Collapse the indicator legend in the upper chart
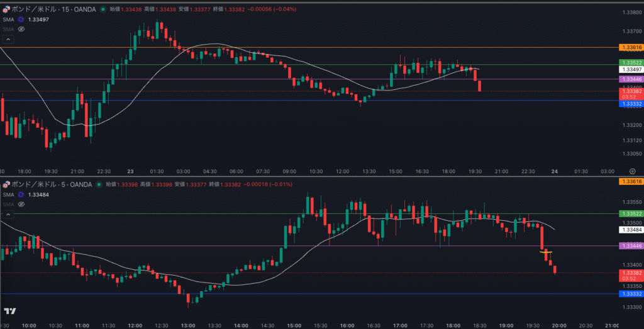The image size is (644, 329). tap(8, 39)
